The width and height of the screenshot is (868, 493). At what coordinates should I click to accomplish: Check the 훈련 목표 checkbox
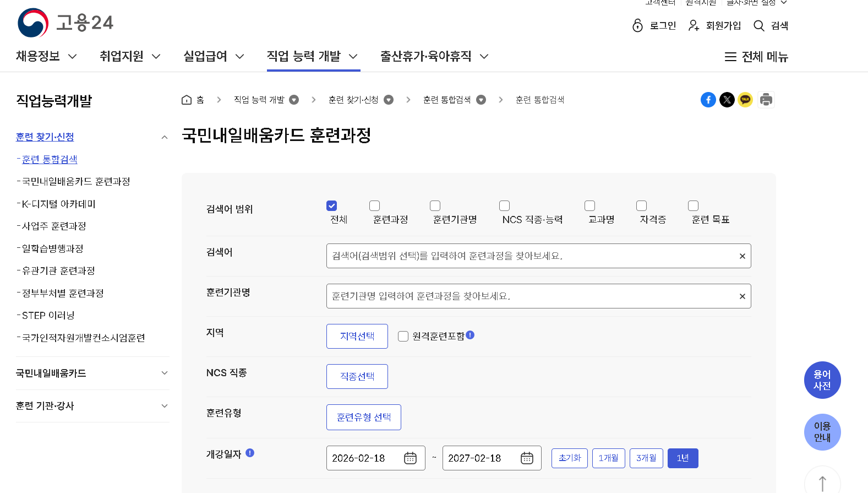click(694, 205)
